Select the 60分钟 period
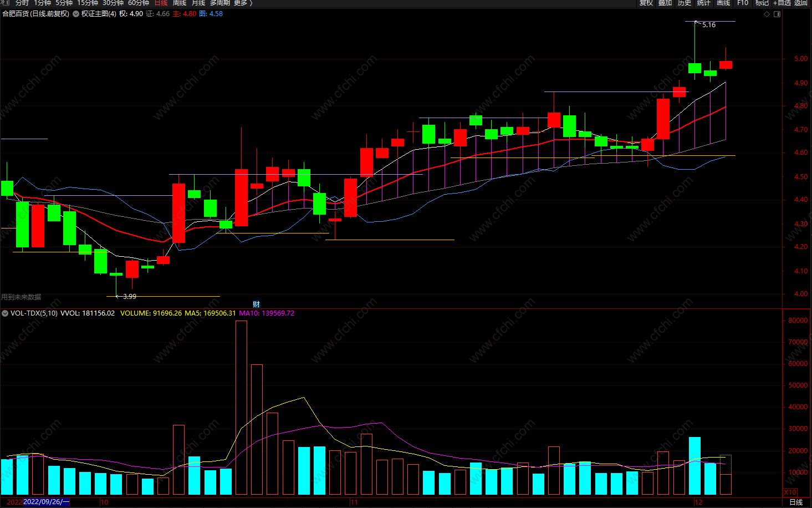The height and width of the screenshot is (508, 812). [x=139, y=3]
